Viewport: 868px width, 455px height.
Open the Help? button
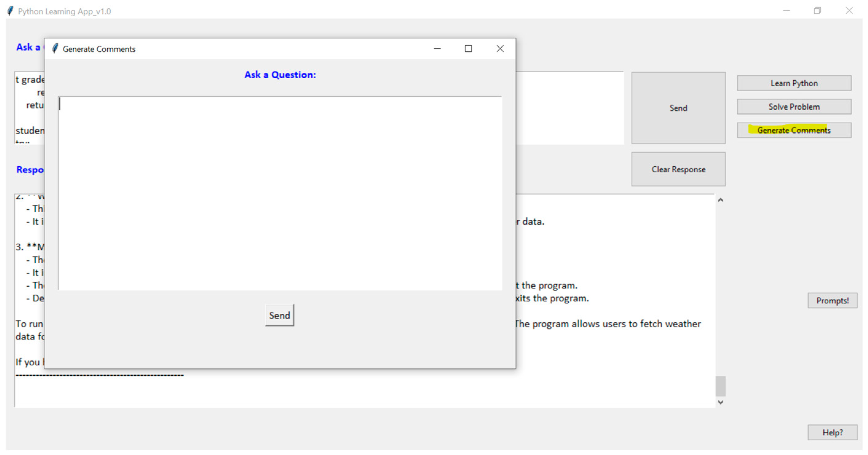(x=832, y=432)
